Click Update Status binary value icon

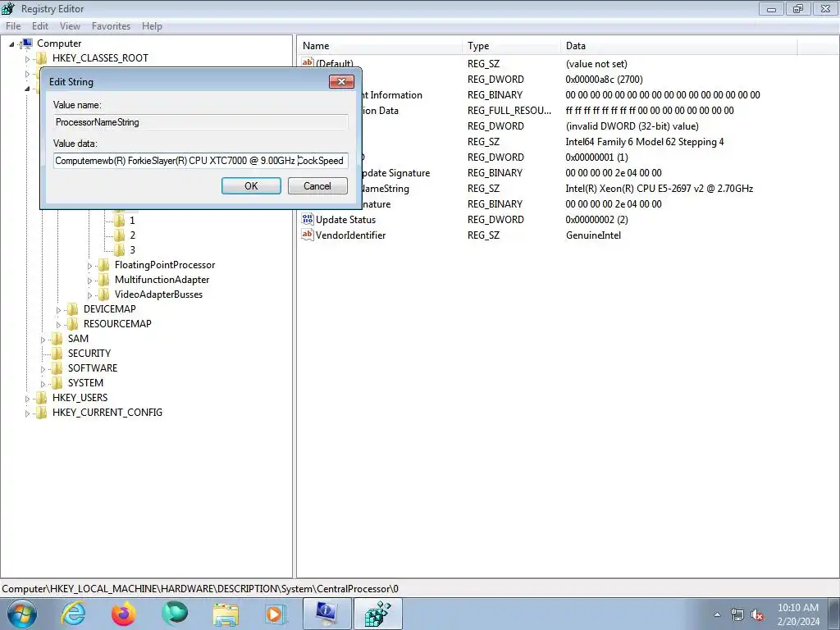[x=308, y=219]
